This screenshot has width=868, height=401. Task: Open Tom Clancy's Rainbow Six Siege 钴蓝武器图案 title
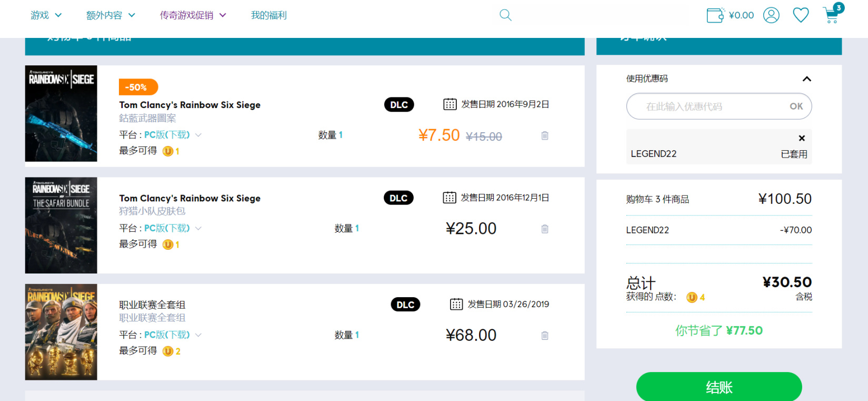(189, 105)
